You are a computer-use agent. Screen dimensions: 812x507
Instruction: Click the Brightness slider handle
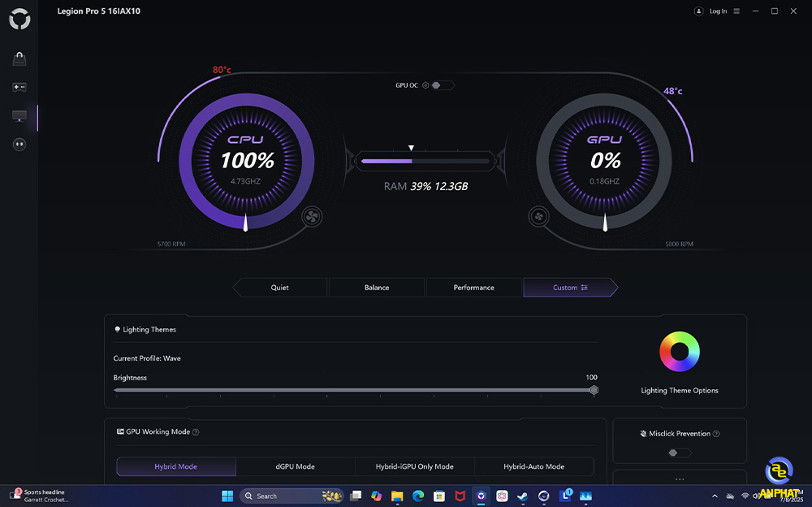[x=594, y=390]
